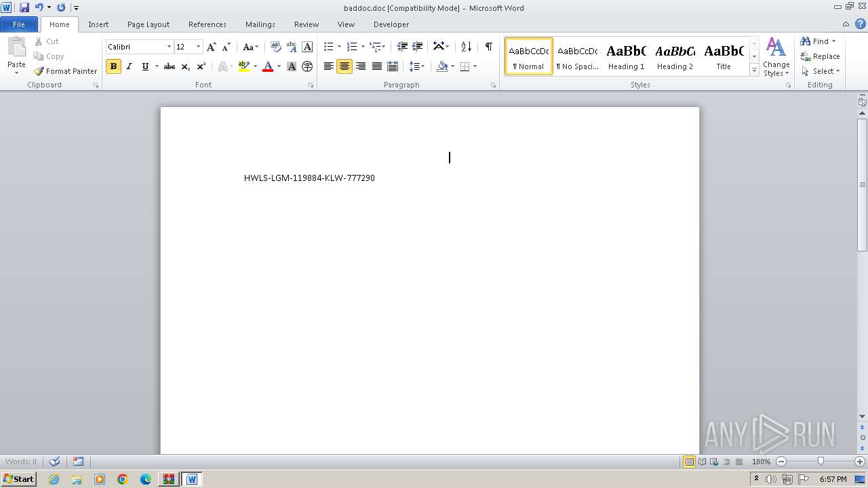Open the File tab
Screen dimensions: 868x488
coord(19,24)
